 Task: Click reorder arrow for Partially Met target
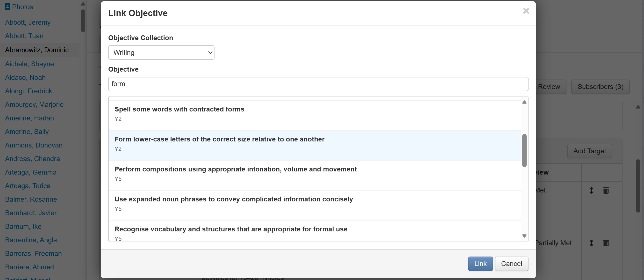(x=591, y=243)
